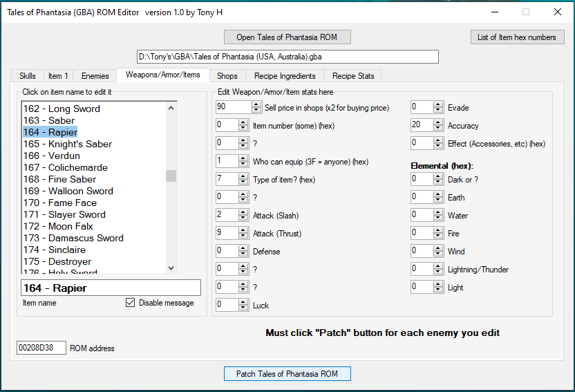Select 173 - Damascus Sword in list

pos(86,238)
